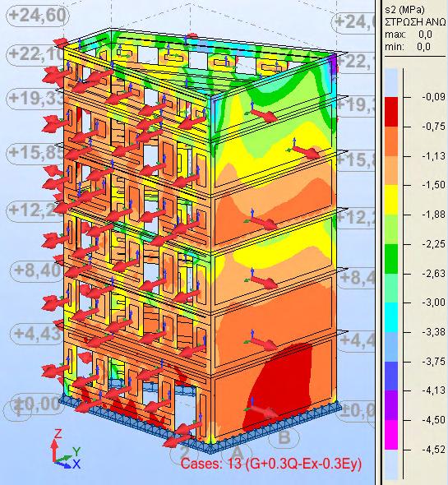This screenshot has height=485, width=448.
Task: Click the legend value -3,75
Action: (x=434, y=361)
